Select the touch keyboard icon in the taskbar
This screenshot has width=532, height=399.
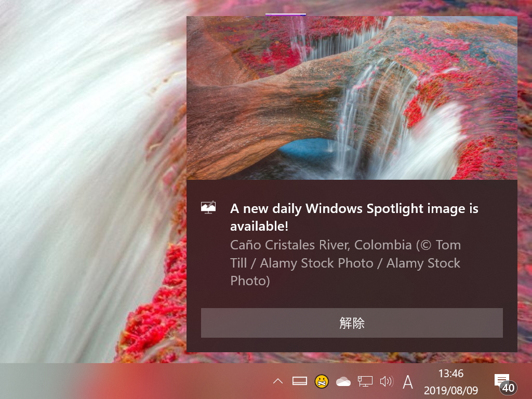299,381
